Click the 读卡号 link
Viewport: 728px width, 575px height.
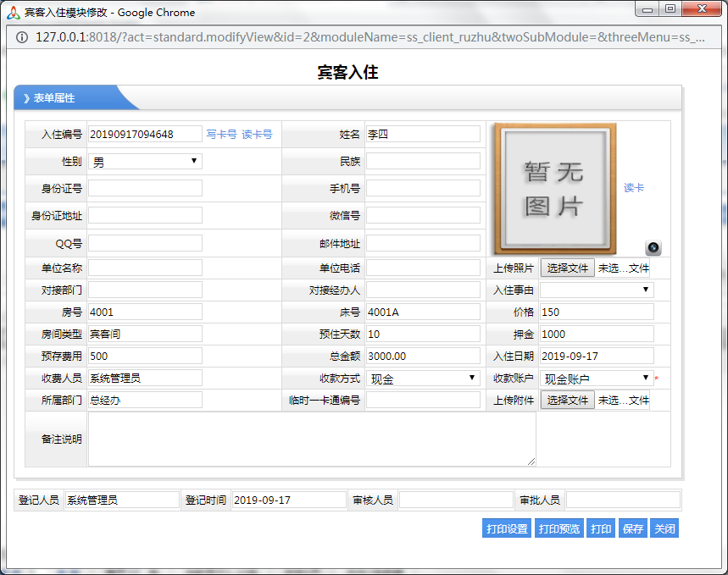click(257, 135)
